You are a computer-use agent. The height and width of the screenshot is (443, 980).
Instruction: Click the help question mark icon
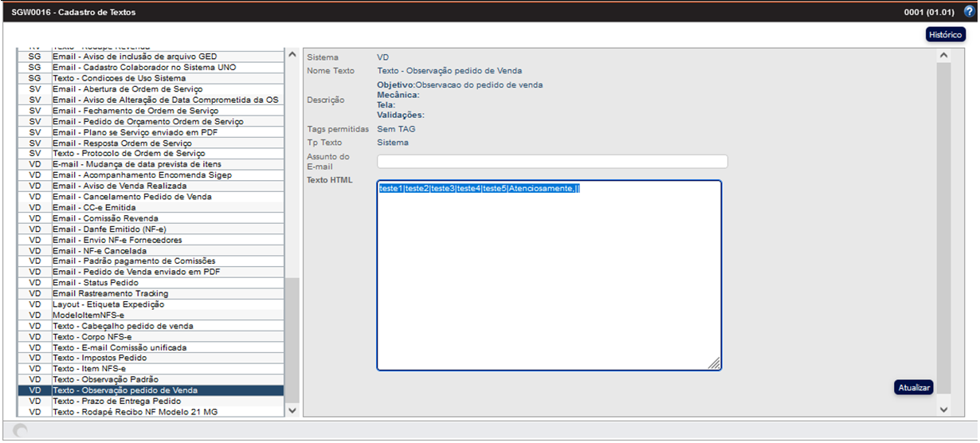pyautogui.click(x=969, y=12)
